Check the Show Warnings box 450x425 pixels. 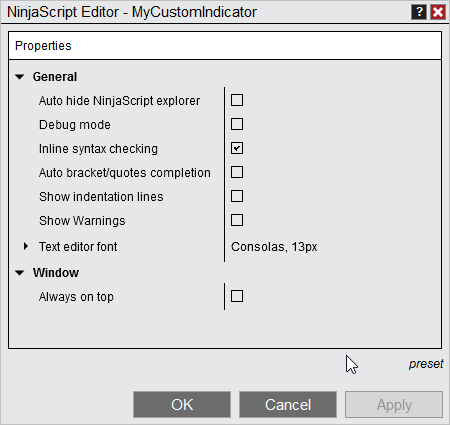pyautogui.click(x=237, y=220)
